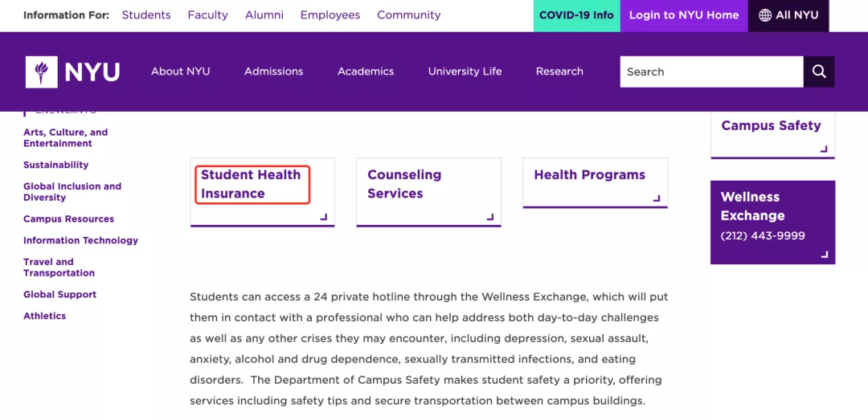
Task: Open the About NYU menu
Action: coord(181,71)
